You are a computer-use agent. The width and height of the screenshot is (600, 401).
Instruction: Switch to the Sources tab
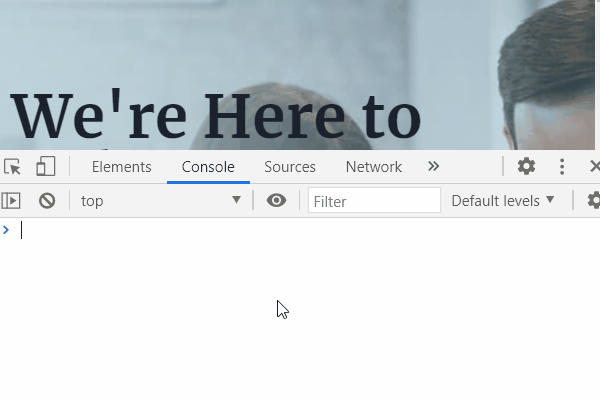(x=290, y=167)
